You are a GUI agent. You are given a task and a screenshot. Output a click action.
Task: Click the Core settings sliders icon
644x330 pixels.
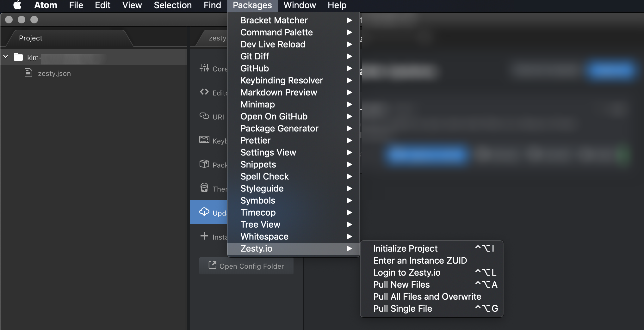(x=204, y=68)
